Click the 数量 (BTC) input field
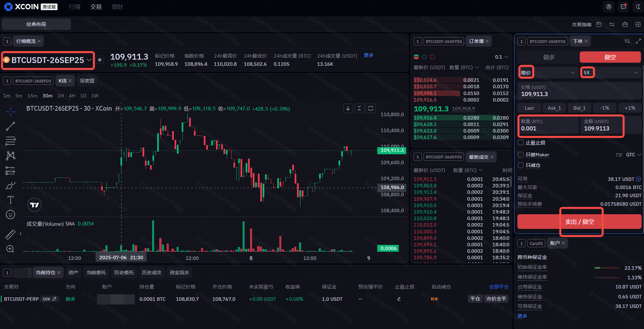 pyautogui.click(x=548, y=128)
